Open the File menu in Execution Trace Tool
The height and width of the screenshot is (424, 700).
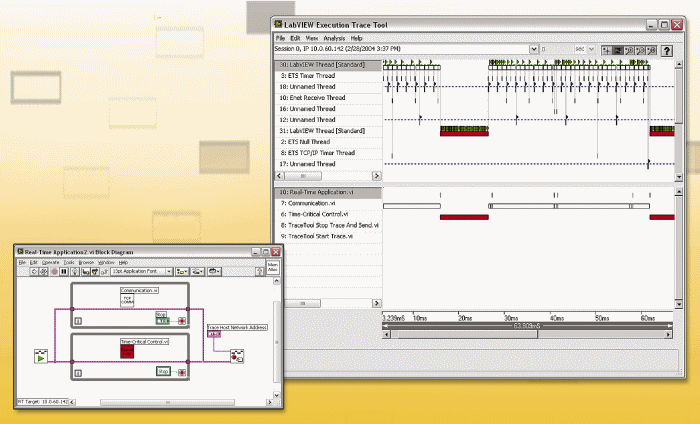coord(280,38)
